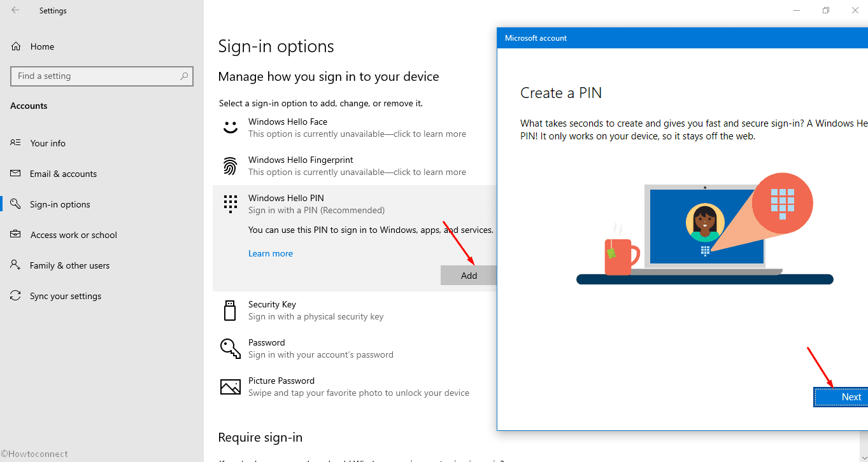Viewport: 868px width, 462px height.
Task: Click the Microsoft account dialog title bar
Action: [x=682, y=38]
